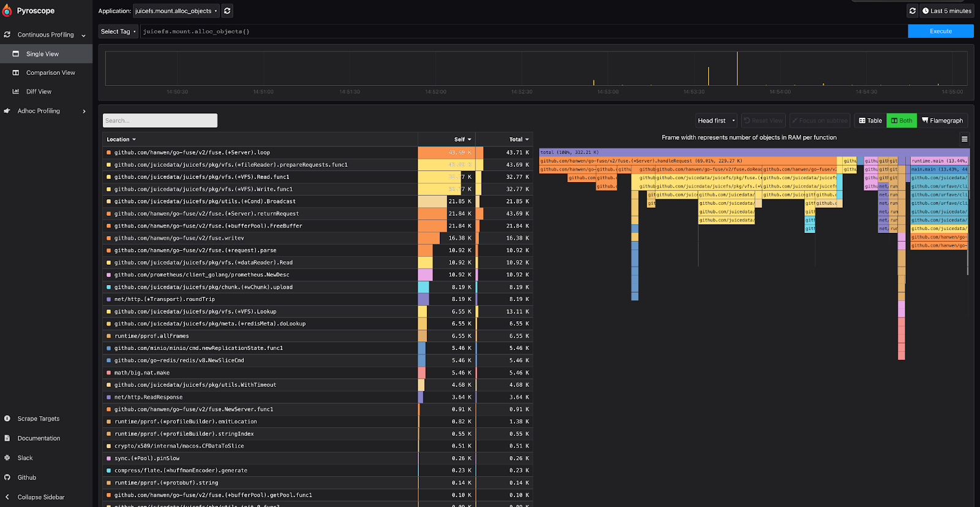Click the (*Cond).Broadcast table row
Viewport: 980px width, 507px height.
[318, 202]
